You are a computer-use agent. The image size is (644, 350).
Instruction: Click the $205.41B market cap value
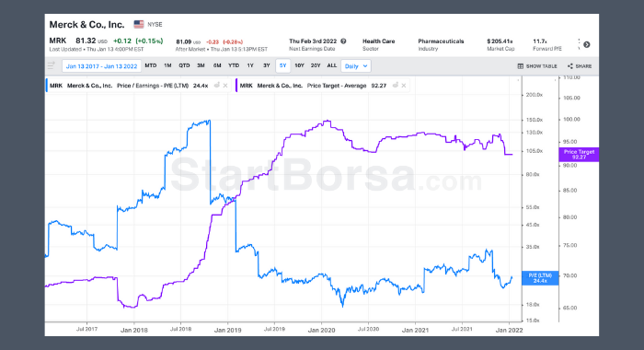pyautogui.click(x=500, y=41)
